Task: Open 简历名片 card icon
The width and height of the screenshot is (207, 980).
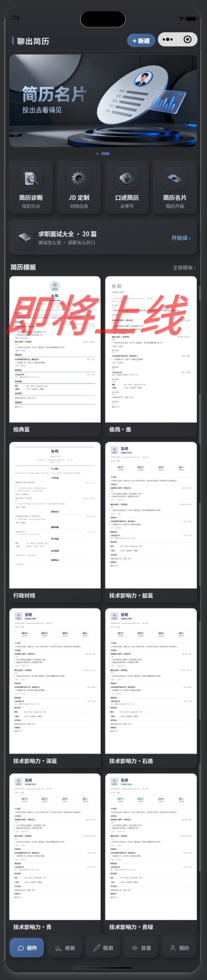Action: pyautogui.click(x=175, y=178)
